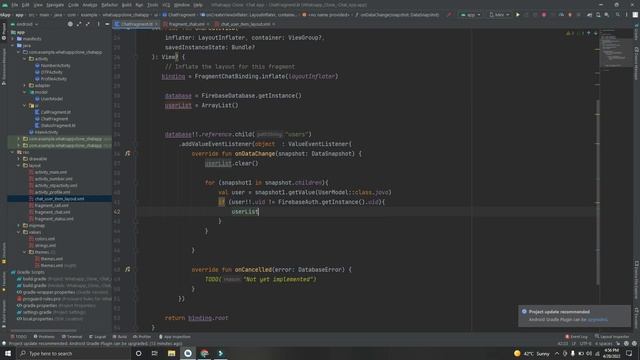Viewport: 640px width, 360px height.
Task: Click the taskbar search box
Action: point(73,353)
